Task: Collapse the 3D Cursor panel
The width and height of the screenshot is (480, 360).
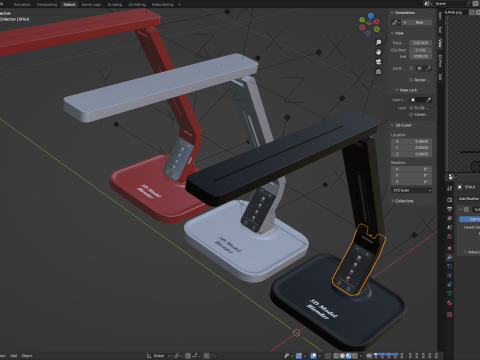Action: coord(392,125)
